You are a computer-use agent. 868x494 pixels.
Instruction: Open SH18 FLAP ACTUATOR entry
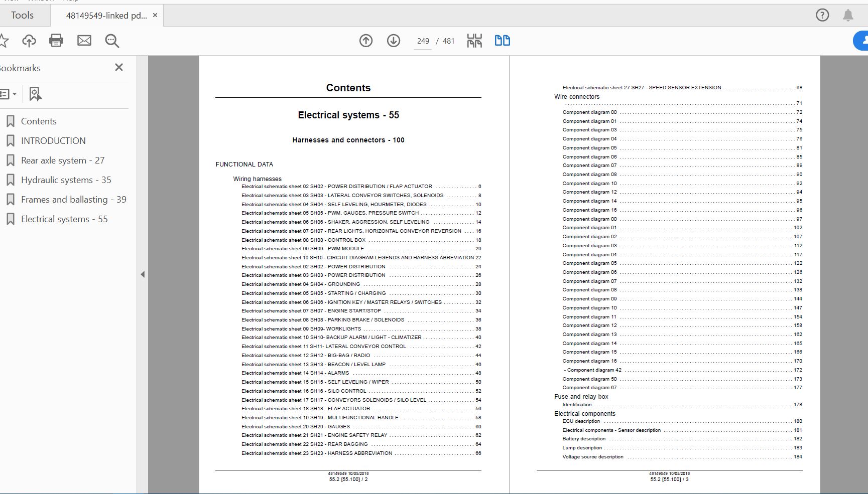361,409
